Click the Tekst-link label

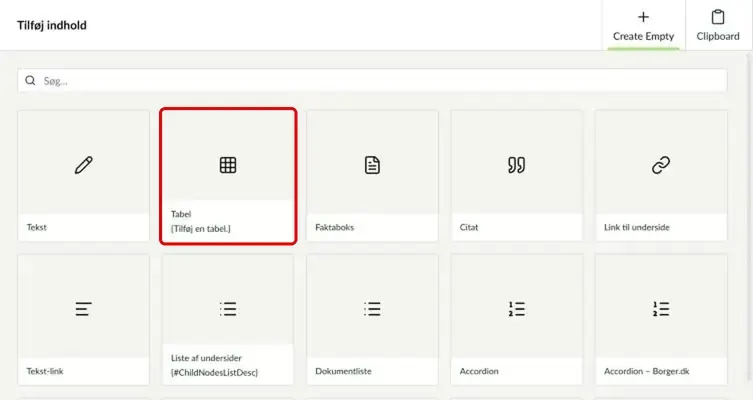point(45,371)
